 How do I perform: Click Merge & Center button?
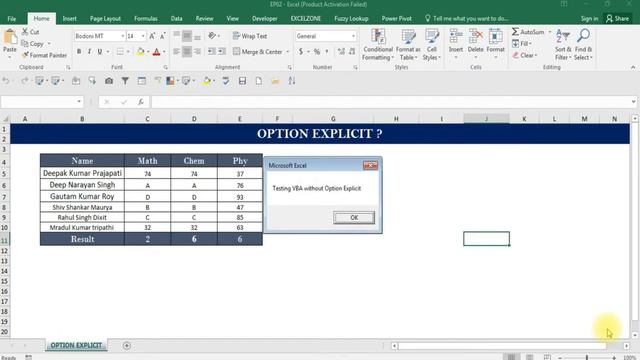pyautogui.click(x=258, y=52)
